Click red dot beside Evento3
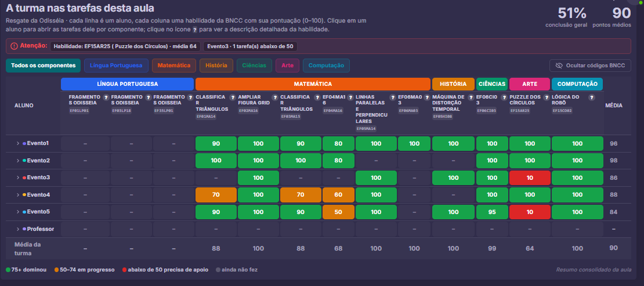 pos(24,178)
